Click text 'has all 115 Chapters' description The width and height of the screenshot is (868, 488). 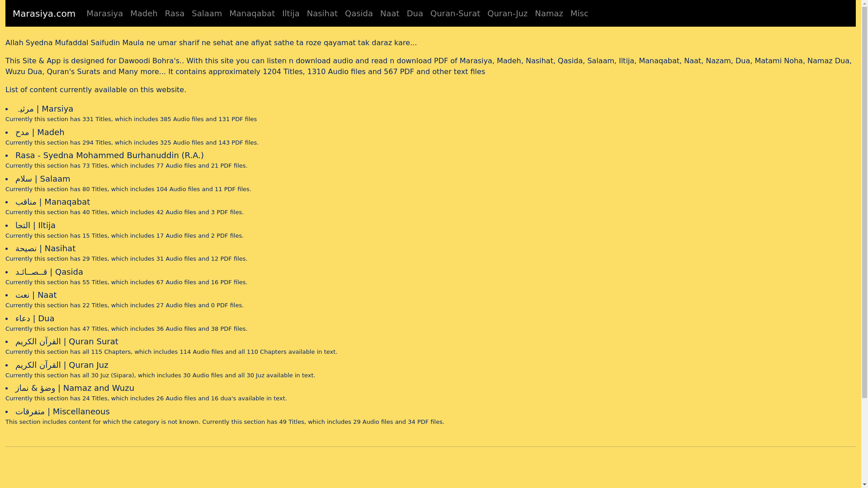coord(100,352)
